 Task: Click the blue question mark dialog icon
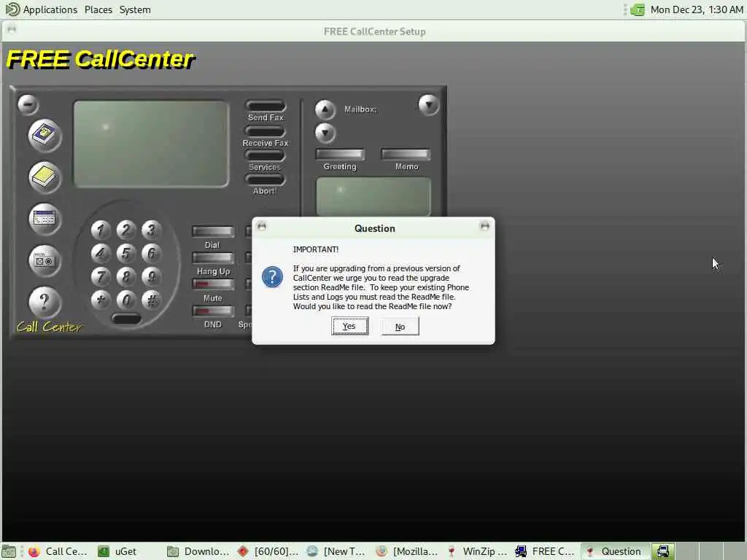[273, 277]
